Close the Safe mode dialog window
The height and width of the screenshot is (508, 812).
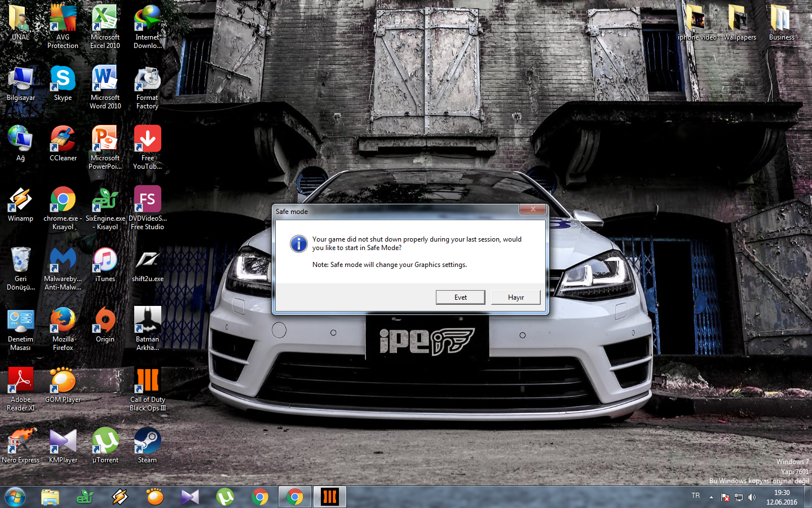coord(532,209)
